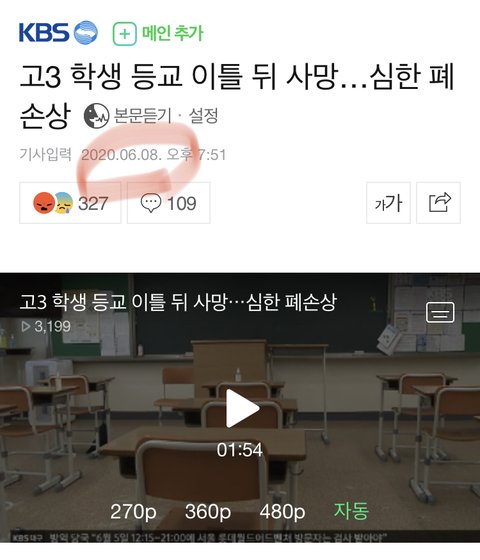Open the share arrow icon
The image size is (480, 560).
pyautogui.click(x=439, y=203)
